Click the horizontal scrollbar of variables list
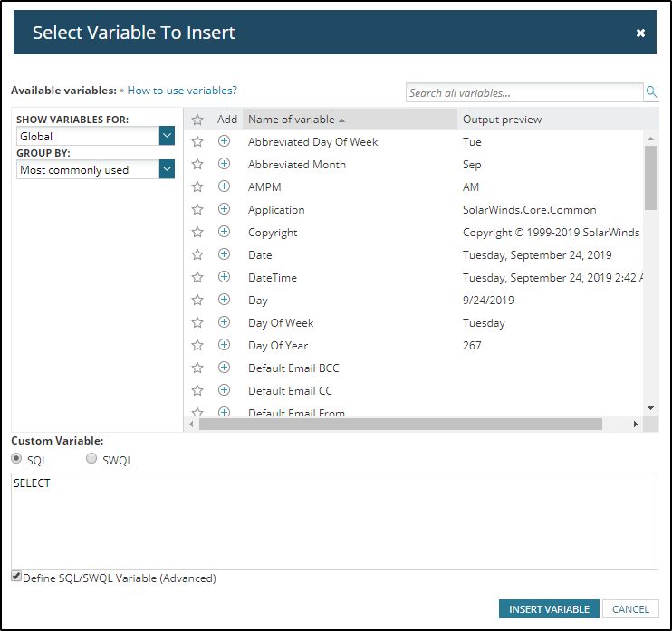The width and height of the screenshot is (672, 631). pos(400,424)
